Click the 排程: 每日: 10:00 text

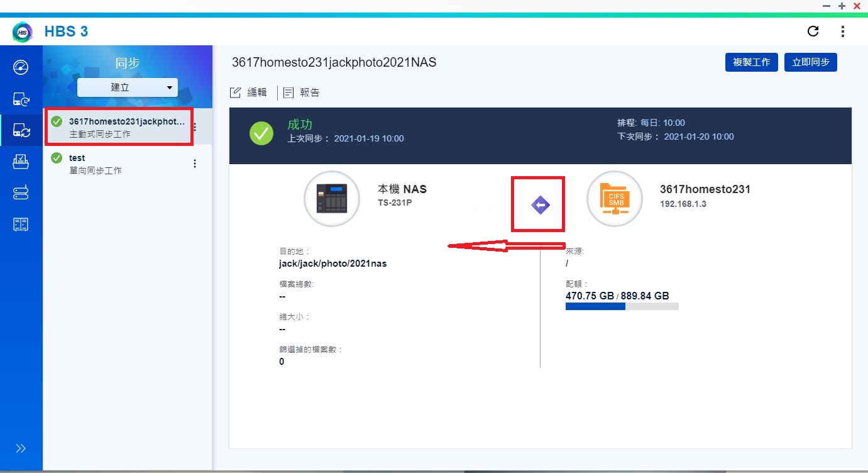[x=651, y=123]
